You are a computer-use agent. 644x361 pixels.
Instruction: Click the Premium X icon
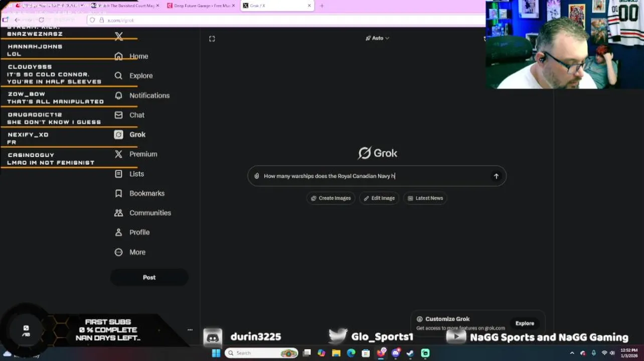118,154
